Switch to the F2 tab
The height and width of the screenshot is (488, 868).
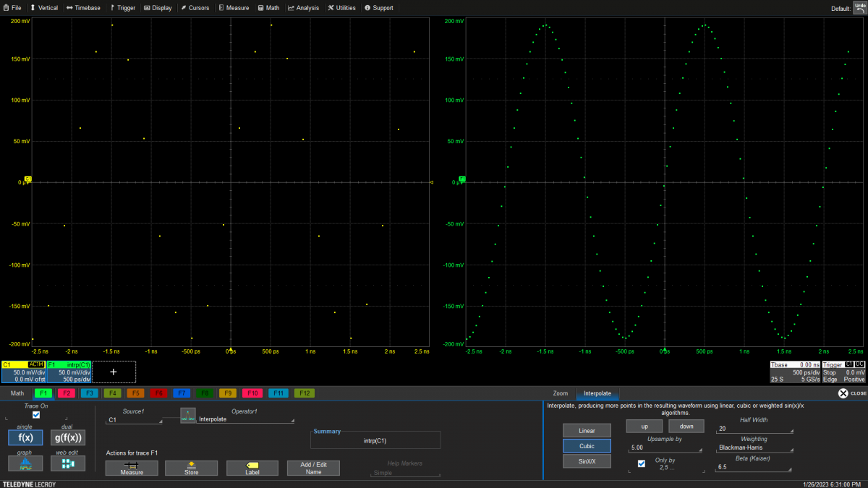click(x=67, y=393)
